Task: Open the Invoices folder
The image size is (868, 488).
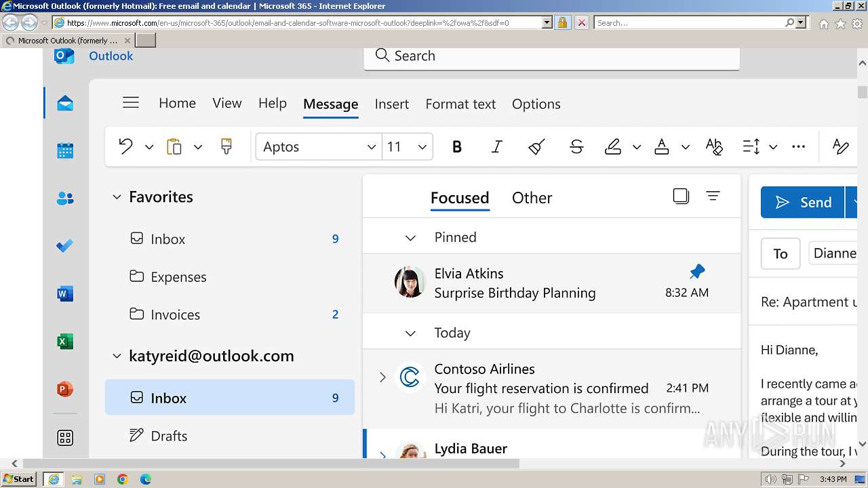Action: 230,314
